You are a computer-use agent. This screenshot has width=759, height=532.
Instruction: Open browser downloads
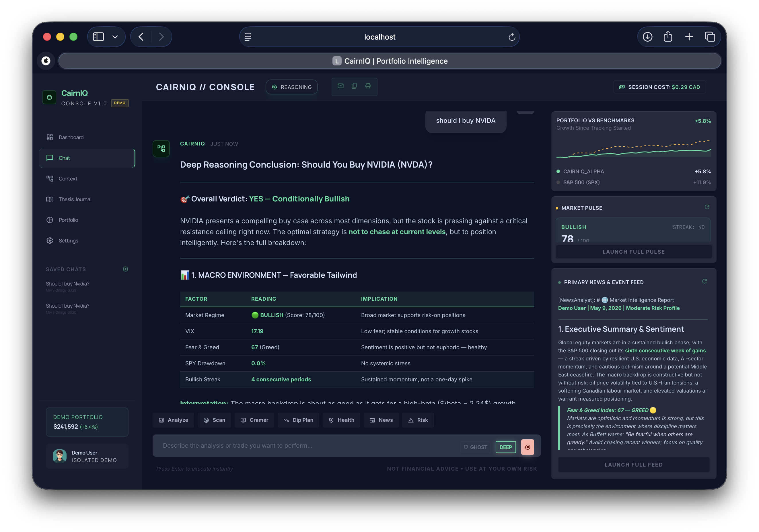click(647, 37)
